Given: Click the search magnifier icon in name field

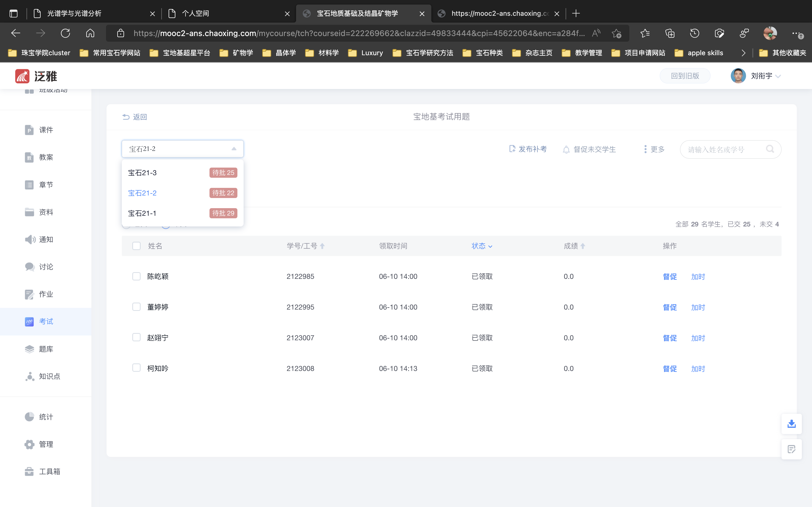Looking at the screenshot, I should click(x=770, y=149).
